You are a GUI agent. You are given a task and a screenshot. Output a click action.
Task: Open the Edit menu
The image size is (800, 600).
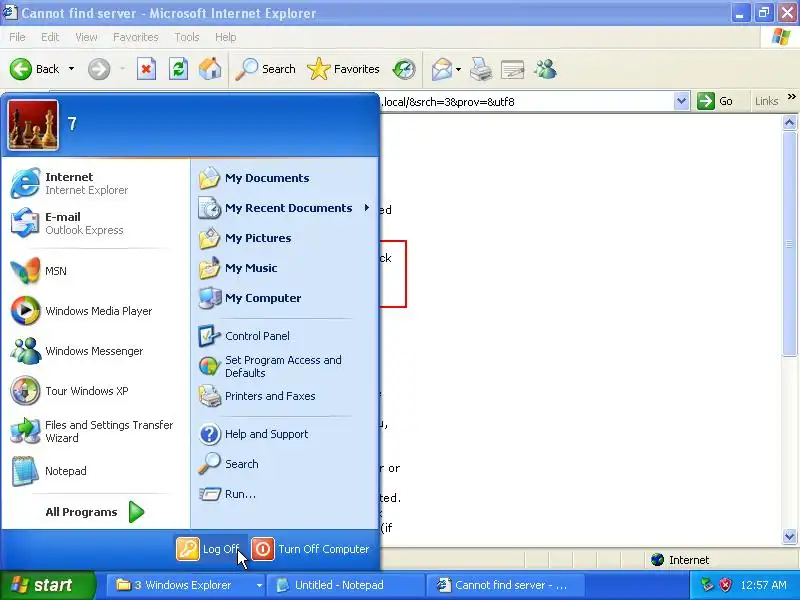[50, 37]
